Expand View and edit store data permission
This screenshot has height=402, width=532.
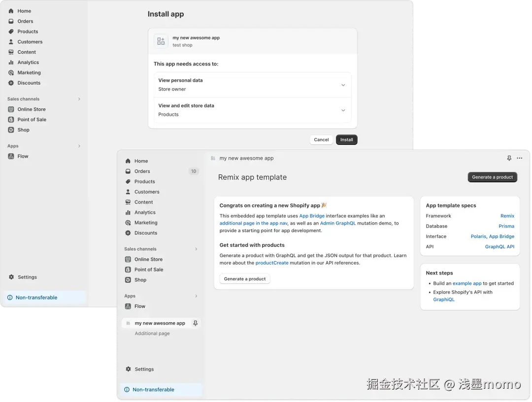tap(343, 110)
